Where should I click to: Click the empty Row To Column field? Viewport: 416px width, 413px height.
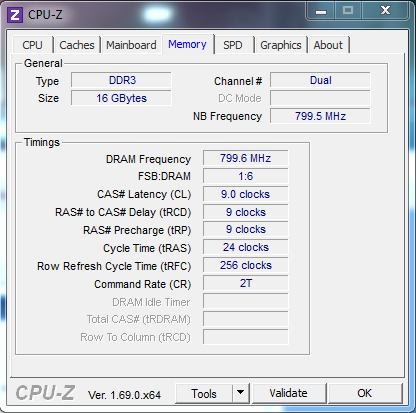[x=246, y=337]
